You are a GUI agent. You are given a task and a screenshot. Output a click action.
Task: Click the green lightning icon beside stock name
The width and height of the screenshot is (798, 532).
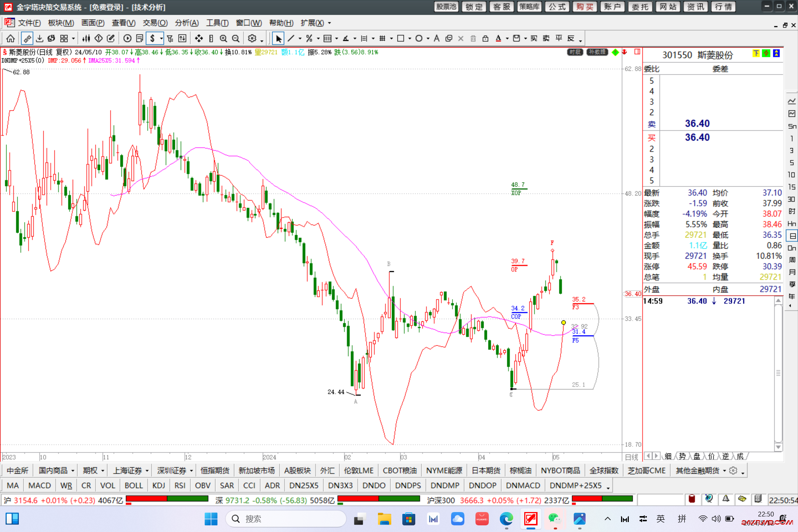pyautogui.click(x=766, y=54)
